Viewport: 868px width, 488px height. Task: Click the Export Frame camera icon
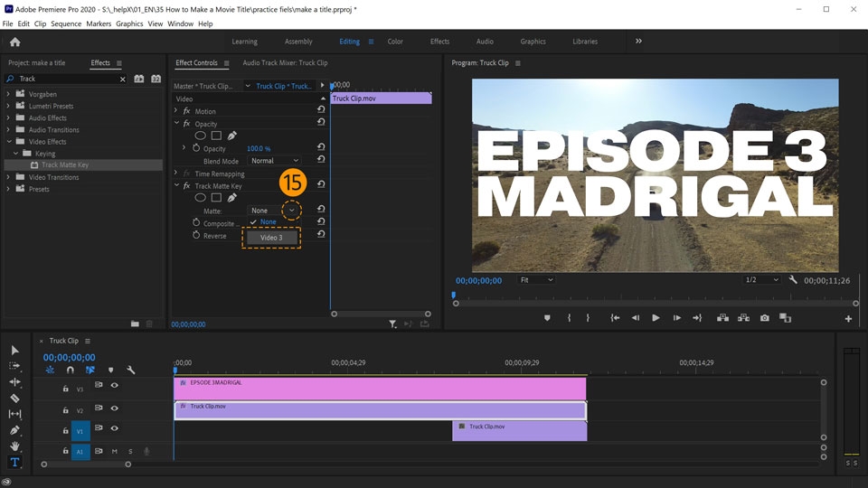[x=765, y=318]
